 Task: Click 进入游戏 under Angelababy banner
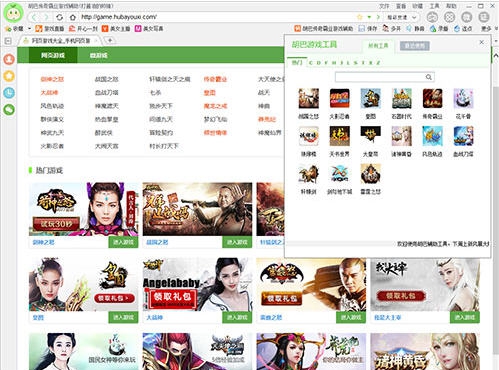click(x=237, y=317)
